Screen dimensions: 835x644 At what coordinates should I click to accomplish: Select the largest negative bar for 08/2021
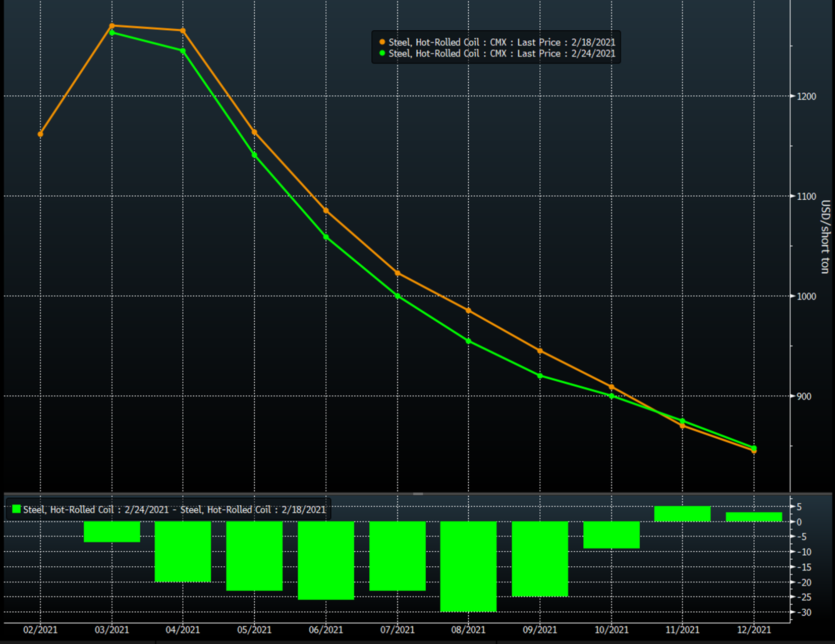click(x=468, y=566)
